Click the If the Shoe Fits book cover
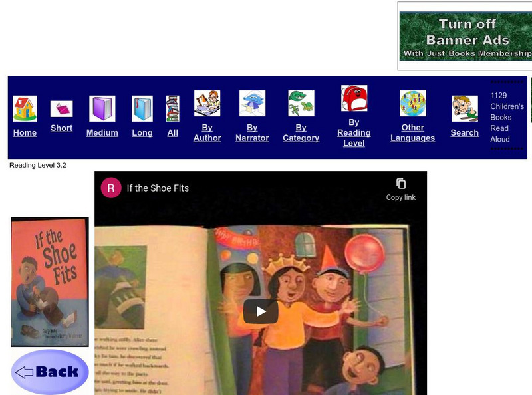Viewport: 532px width, 395px height. (x=50, y=282)
